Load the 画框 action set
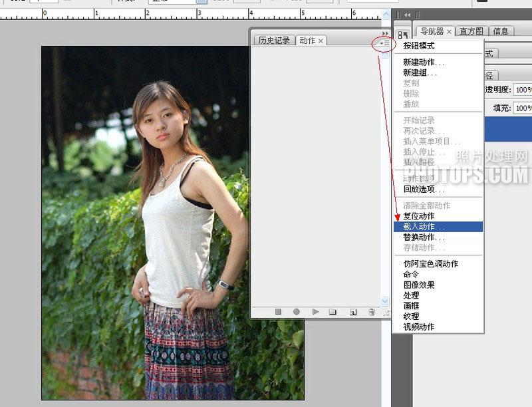 pos(438,306)
